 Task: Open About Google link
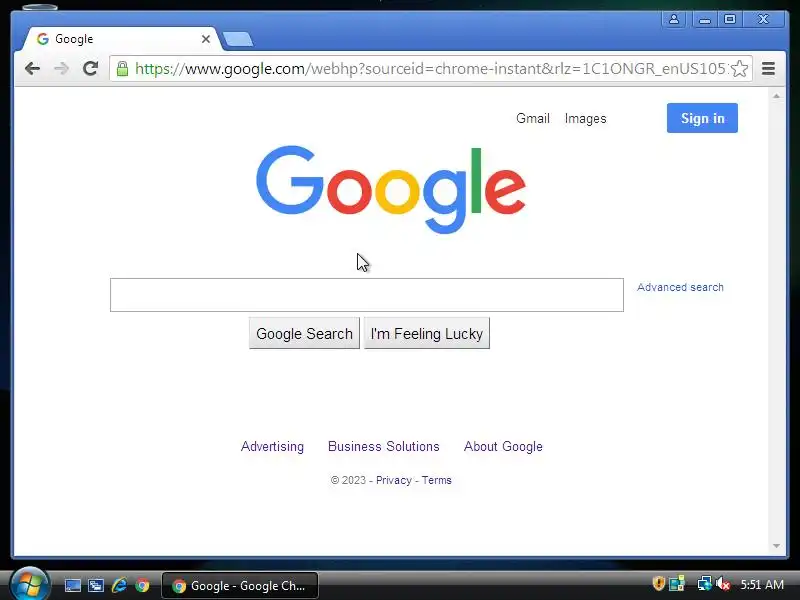point(503,446)
